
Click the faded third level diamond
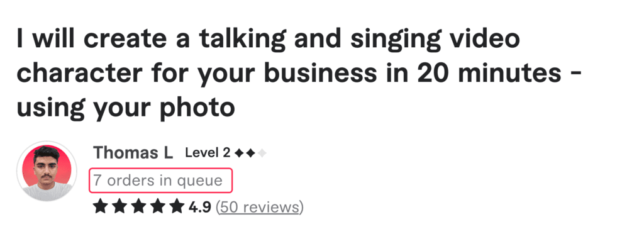pyautogui.click(x=262, y=154)
